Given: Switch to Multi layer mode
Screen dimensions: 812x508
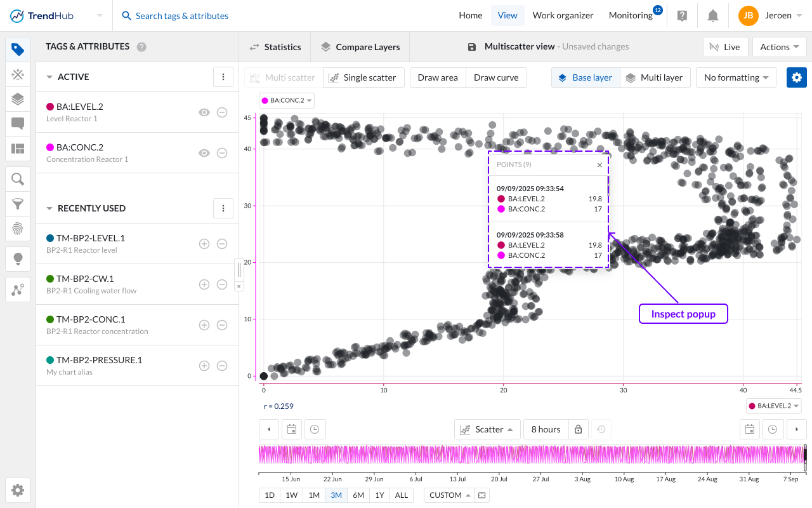Looking at the screenshot, I should pos(656,77).
